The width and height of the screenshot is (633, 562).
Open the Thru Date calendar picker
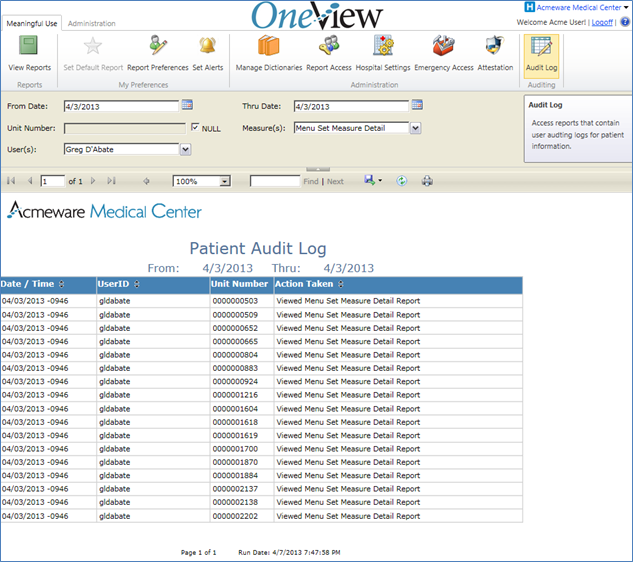click(x=417, y=105)
